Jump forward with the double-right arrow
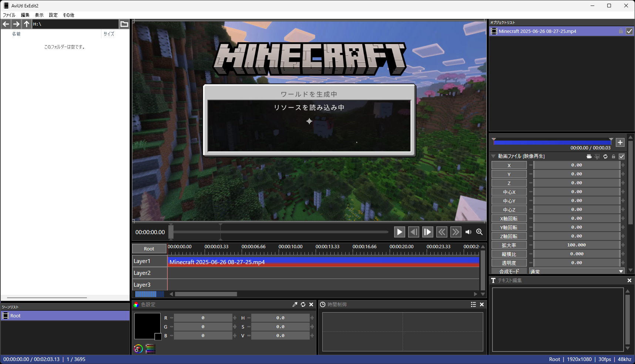The width and height of the screenshot is (635, 364). click(456, 232)
